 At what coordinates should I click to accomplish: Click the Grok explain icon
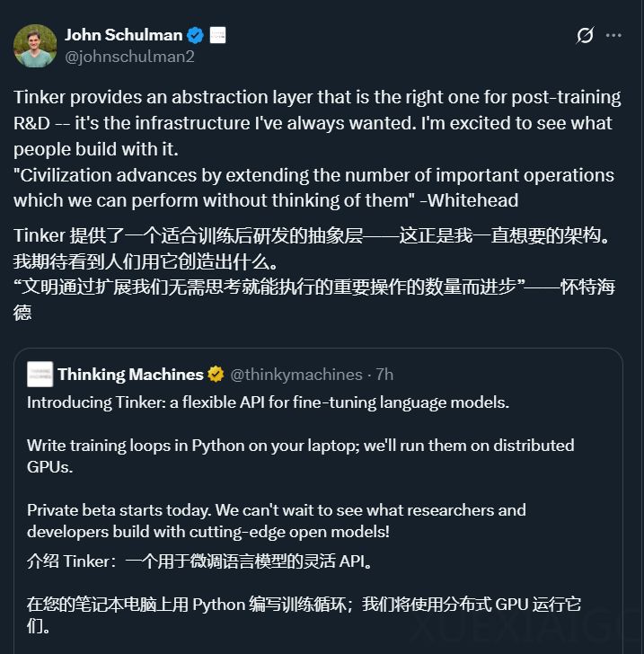coord(585,36)
